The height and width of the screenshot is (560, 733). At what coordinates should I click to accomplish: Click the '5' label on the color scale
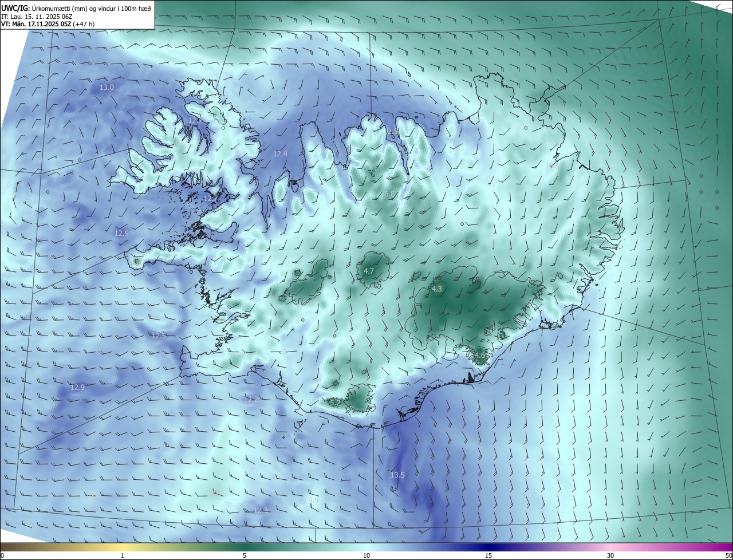pyautogui.click(x=245, y=555)
